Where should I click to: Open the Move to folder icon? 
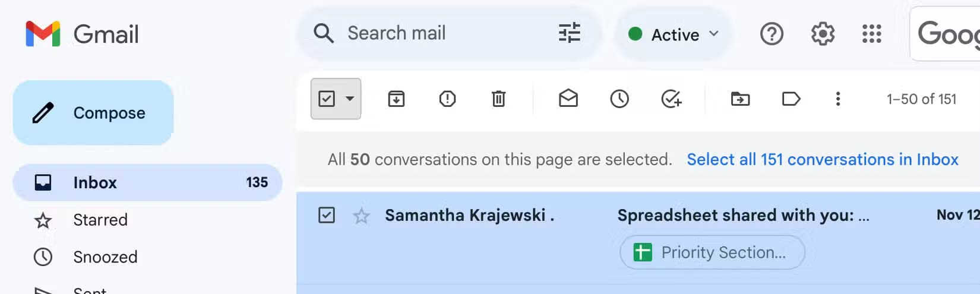(740, 99)
